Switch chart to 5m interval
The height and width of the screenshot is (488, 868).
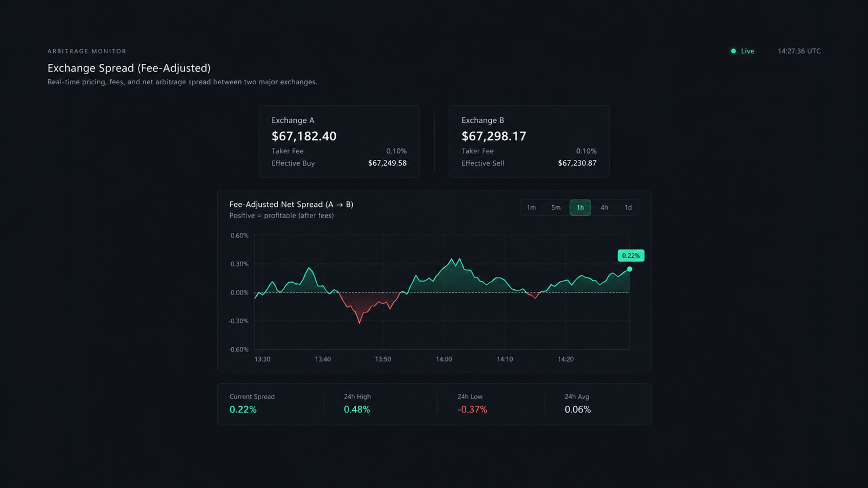[x=556, y=207]
